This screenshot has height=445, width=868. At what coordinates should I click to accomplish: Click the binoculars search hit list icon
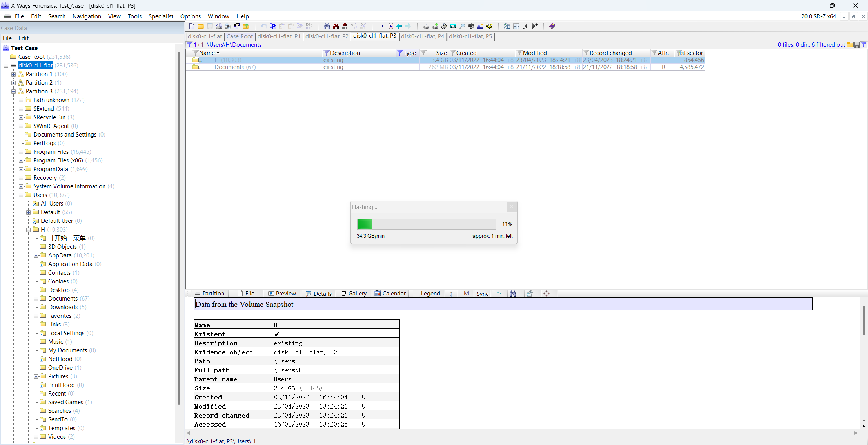point(516,294)
